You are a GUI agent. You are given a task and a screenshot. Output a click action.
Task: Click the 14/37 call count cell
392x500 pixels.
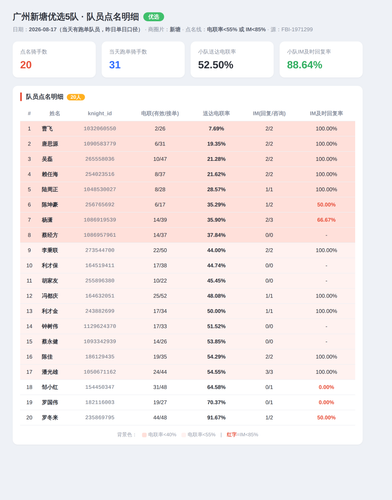point(160,235)
